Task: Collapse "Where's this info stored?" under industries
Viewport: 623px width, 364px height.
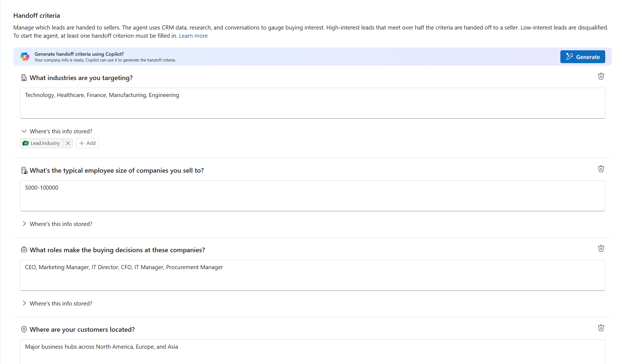Action: [x=24, y=131]
